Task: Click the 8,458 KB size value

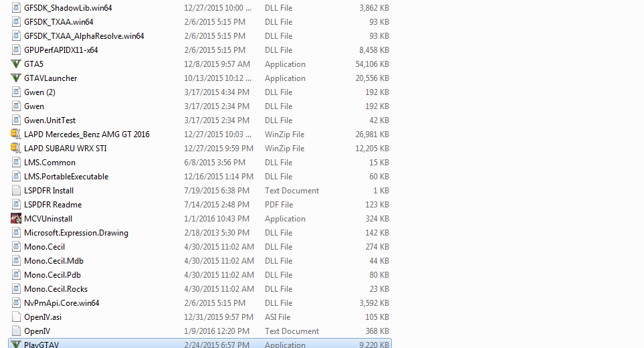Action: (374, 50)
